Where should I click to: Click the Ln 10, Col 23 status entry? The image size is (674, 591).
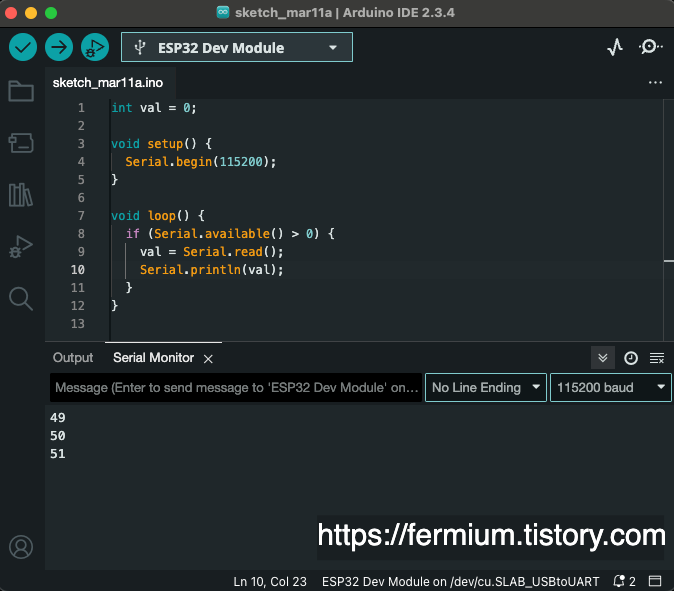click(270, 582)
